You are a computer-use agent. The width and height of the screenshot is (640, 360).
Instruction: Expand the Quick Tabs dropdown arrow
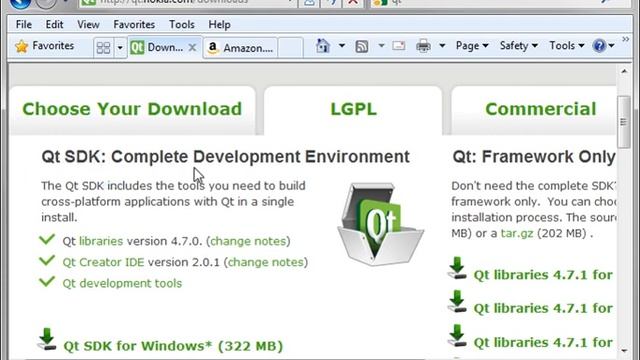coord(120,48)
